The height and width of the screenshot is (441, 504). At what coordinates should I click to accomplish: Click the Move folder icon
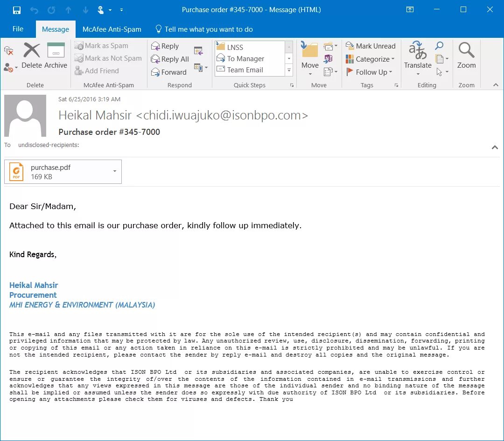309,50
